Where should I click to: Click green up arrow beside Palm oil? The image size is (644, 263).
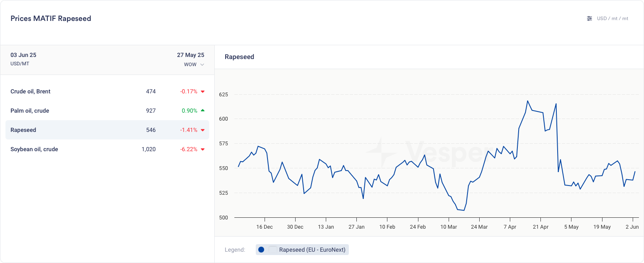pos(203,111)
